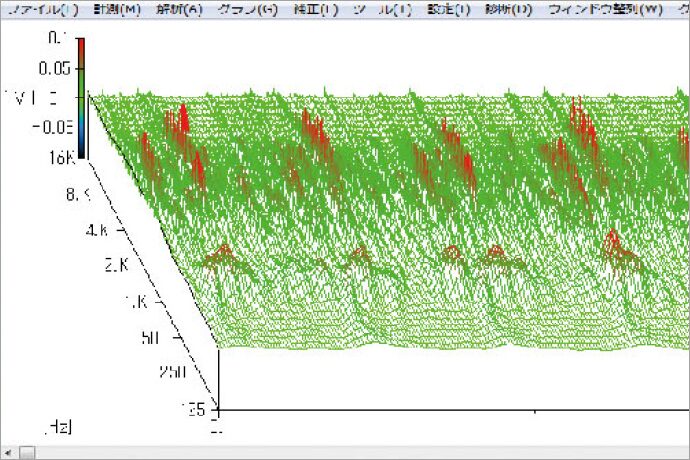Open the 解析(A) analysis menu

click(x=181, y=10)
